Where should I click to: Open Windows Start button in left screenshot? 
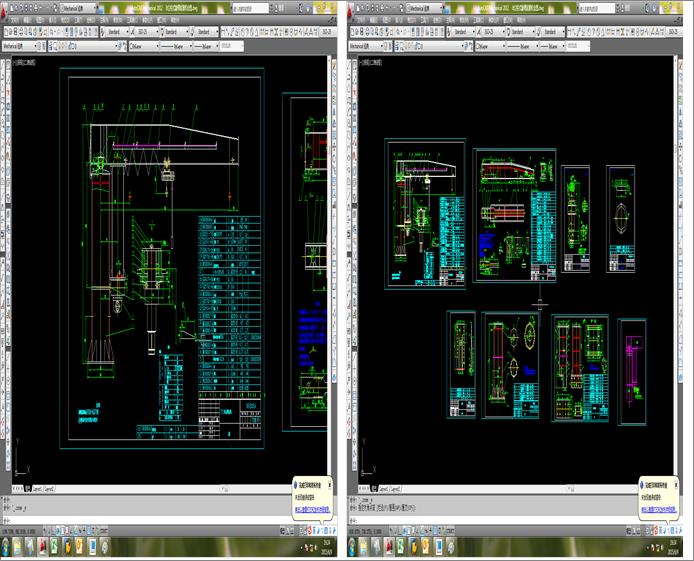(5, 547)
